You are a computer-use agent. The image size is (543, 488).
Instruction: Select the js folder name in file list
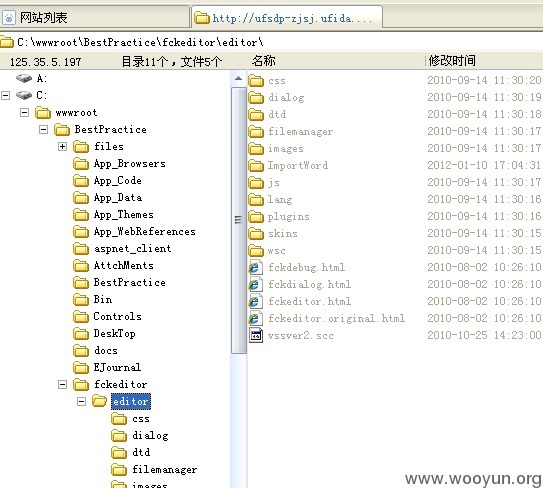point(274,183)
